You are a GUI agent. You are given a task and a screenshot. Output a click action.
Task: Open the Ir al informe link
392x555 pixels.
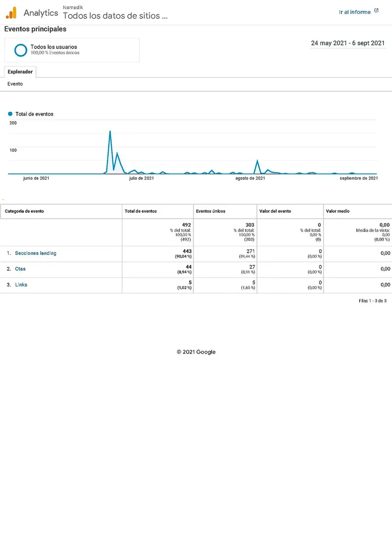point(355,12)
